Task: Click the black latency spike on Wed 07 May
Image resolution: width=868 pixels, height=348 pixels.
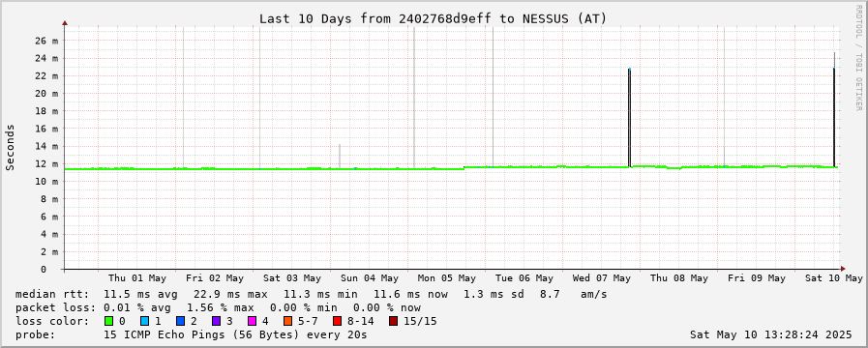Action: pos(629,118)
